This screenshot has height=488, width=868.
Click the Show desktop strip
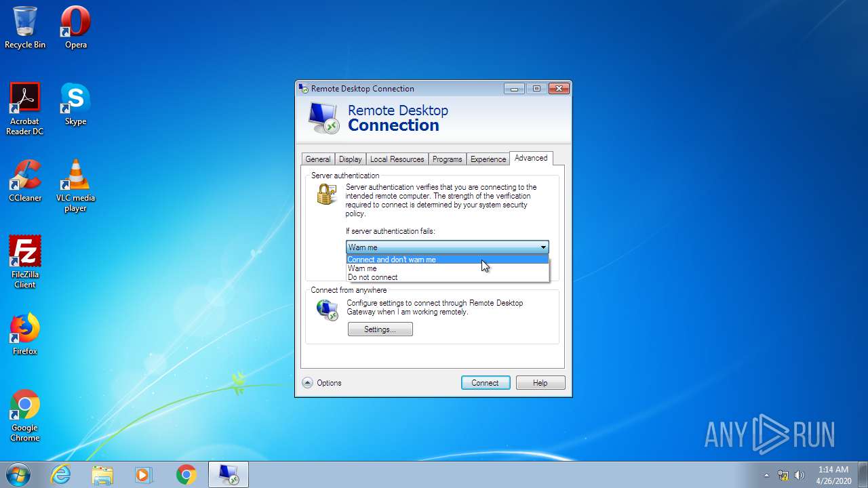[863, 474]
